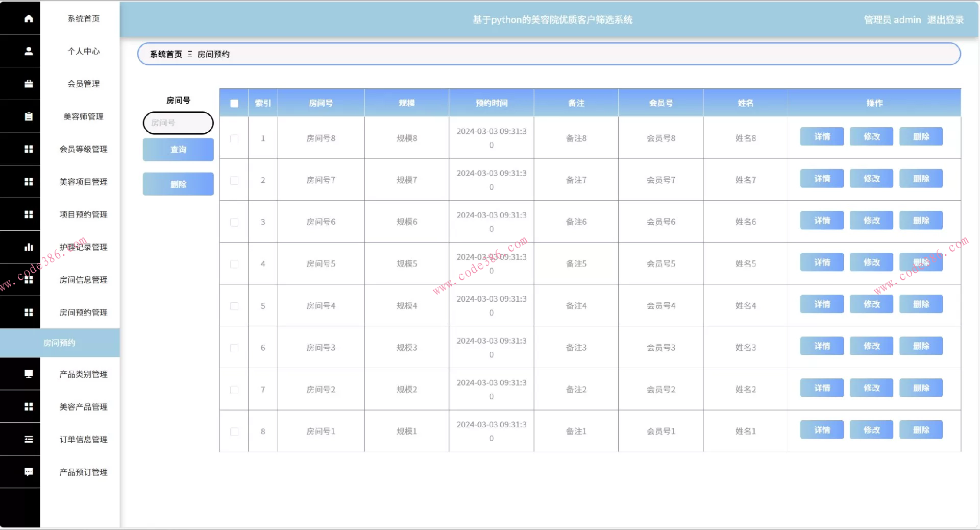
Task: Click the briefcase icon for 会员管理
Action: pyautogui.click(x=29, y=84)
